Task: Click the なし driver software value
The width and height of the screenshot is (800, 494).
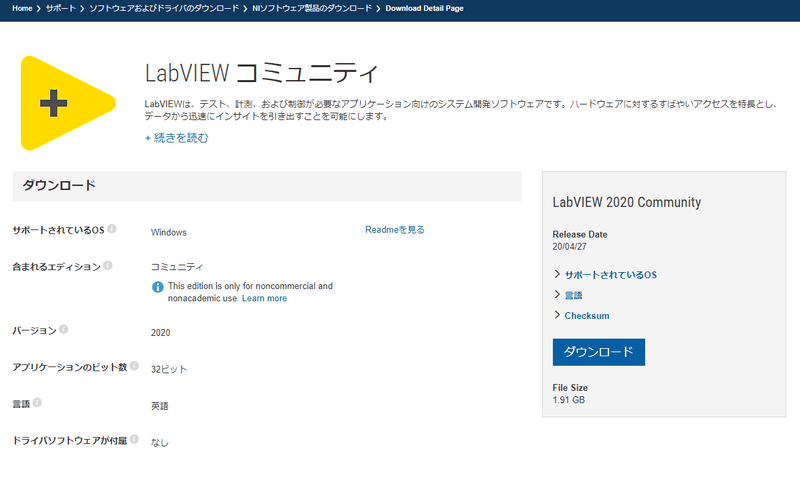Action: (x=160, y=442)
